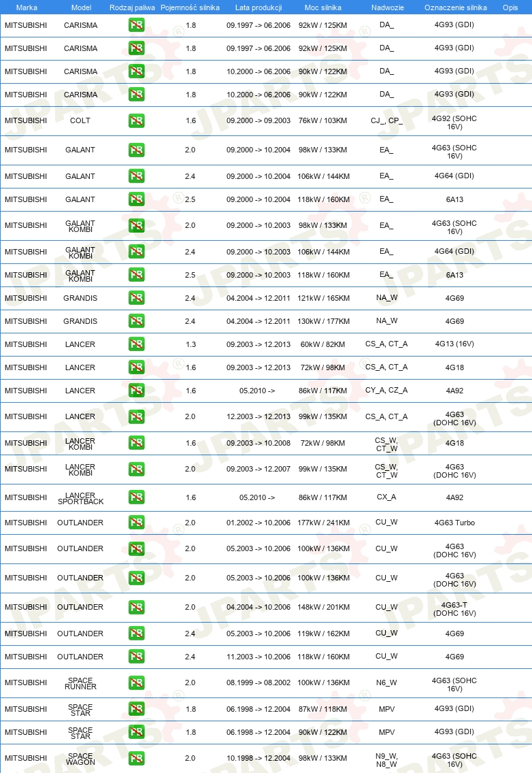This screenshot has width=532, height=773.
Task: Click the 87kW / 118KM power cell
Action: click(x=323, y=709)
